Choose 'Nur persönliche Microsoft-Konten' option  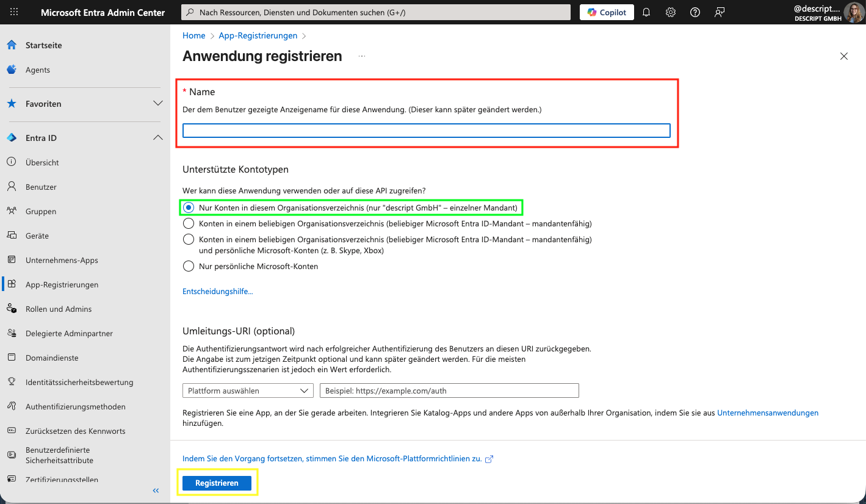(x=189, y=265)
